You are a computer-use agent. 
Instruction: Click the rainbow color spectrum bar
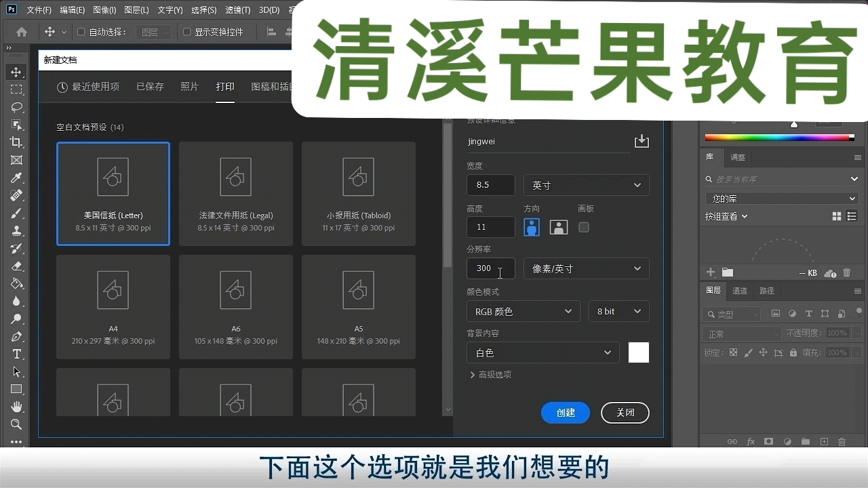tap(780, 138)
